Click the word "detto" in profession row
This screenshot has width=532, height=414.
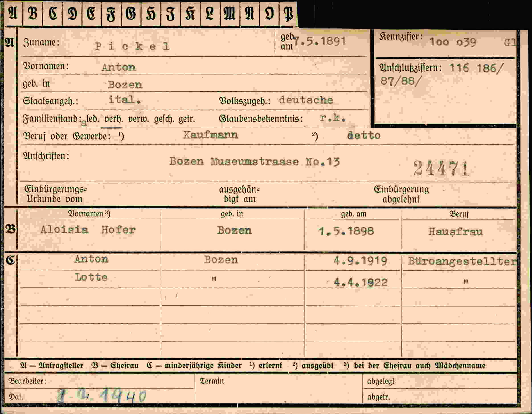(364, 135)
